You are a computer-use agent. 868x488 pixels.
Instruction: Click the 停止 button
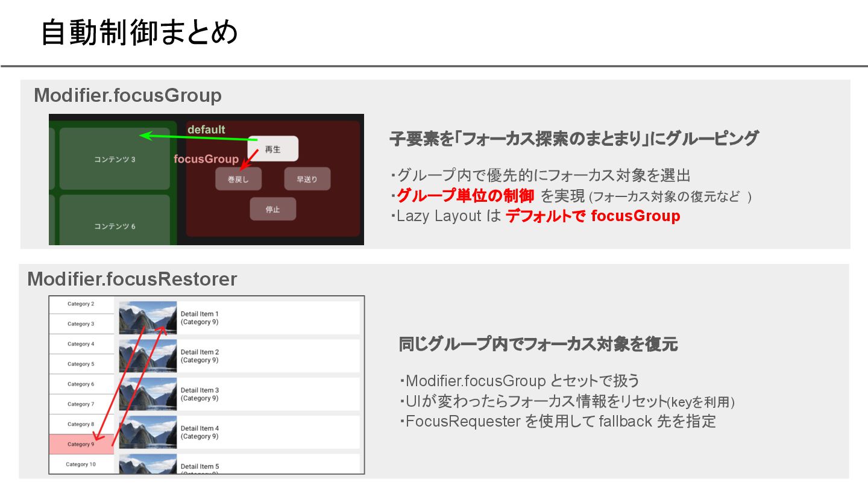[x=273, y=209]
